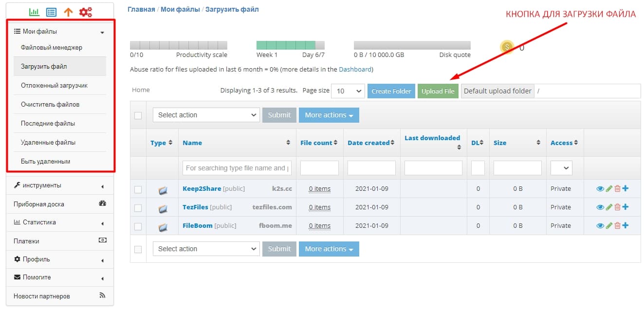Click the RSS icon beside Новости партнеров
644x332 pixels.
click(102, 295)
